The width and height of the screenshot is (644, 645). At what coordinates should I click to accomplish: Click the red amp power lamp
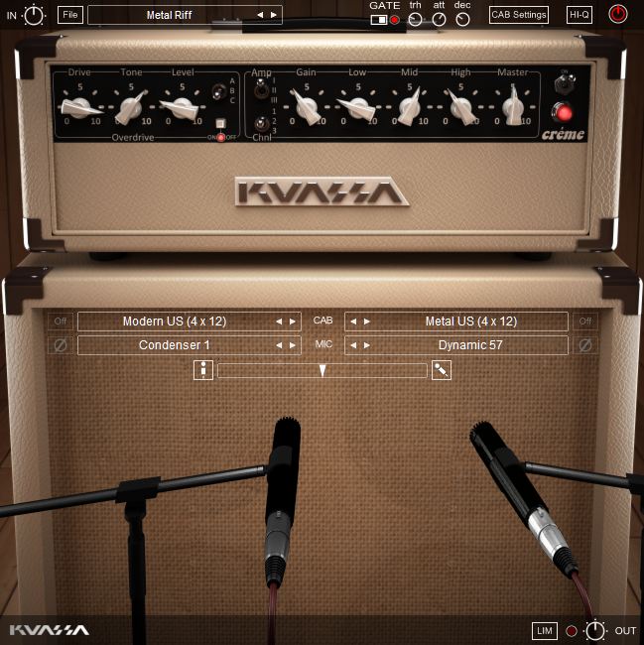tap(564, 112)
